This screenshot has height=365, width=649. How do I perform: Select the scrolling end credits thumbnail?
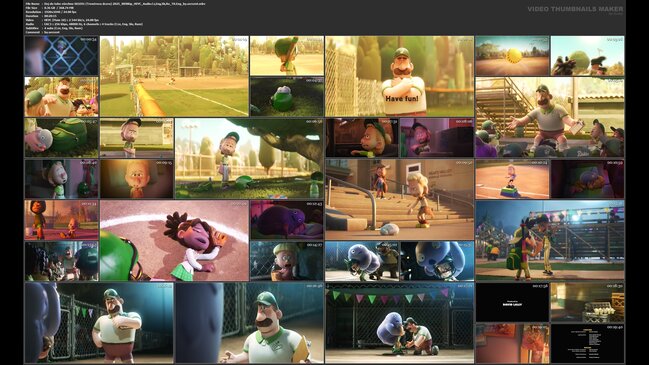click(x=587, y=343)
